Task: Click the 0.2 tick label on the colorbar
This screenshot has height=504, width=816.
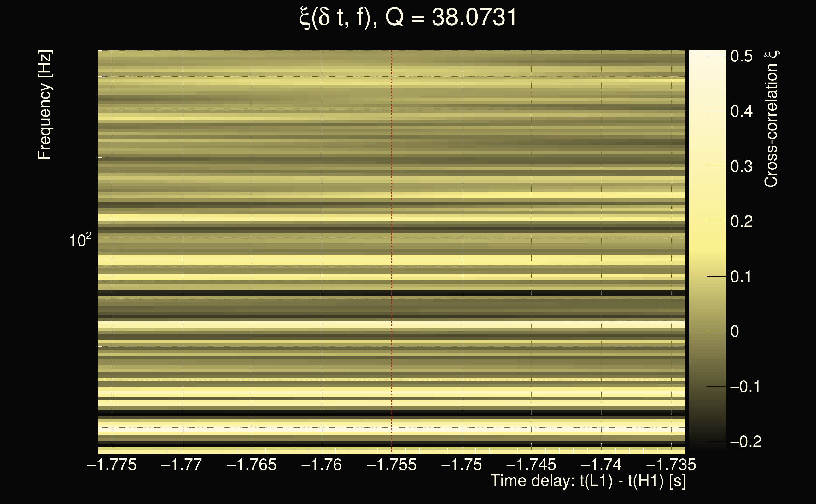Action: coord(741,221)
